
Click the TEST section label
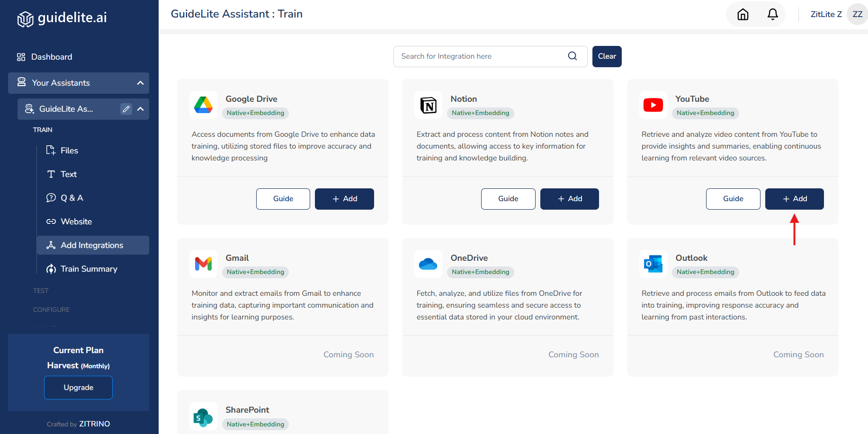click(41, 291)
